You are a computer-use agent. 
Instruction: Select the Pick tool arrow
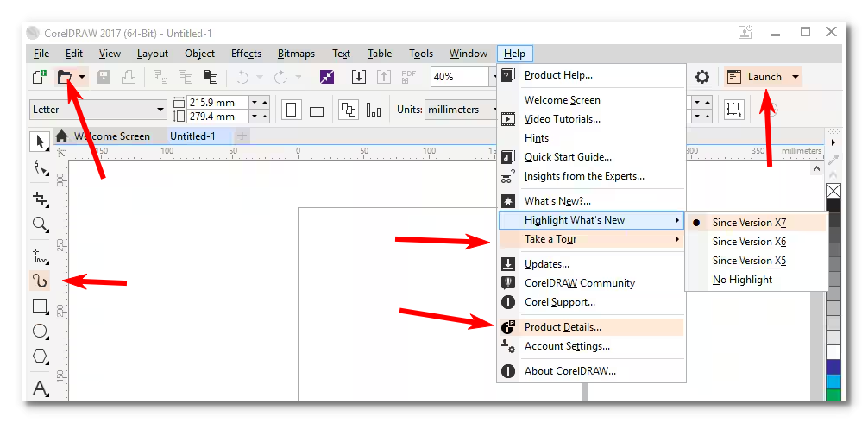(x=40, y=142)
